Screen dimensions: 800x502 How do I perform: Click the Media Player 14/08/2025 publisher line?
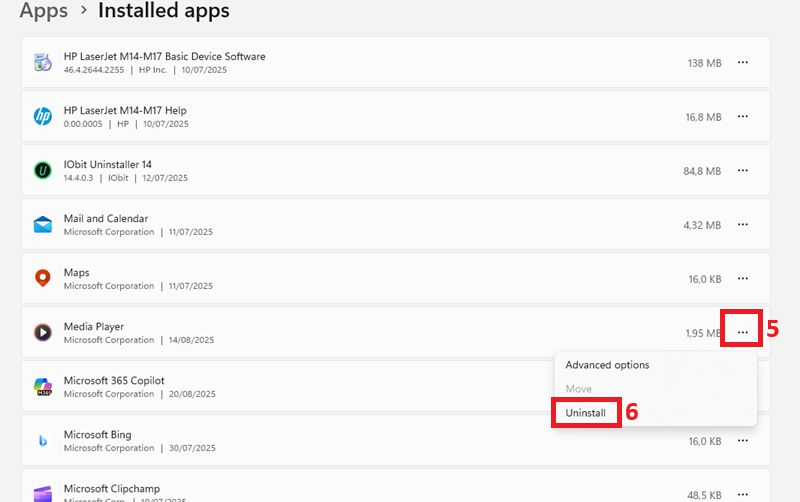tap(139, 340)
